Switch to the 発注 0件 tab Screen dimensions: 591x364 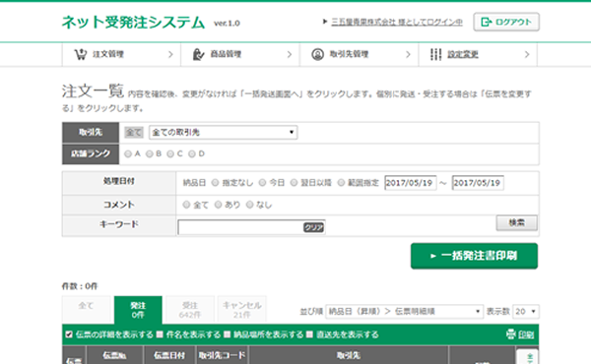[x=138, y=310]
